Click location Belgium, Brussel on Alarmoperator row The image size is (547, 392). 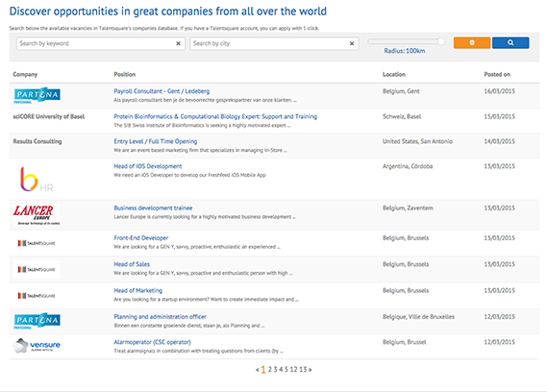405,342
